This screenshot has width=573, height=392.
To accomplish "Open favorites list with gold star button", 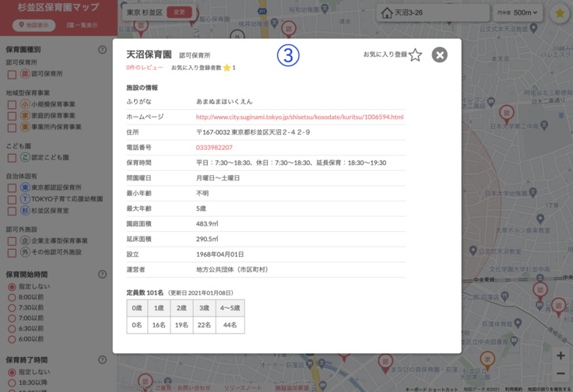I will click(x=559, y=13).
